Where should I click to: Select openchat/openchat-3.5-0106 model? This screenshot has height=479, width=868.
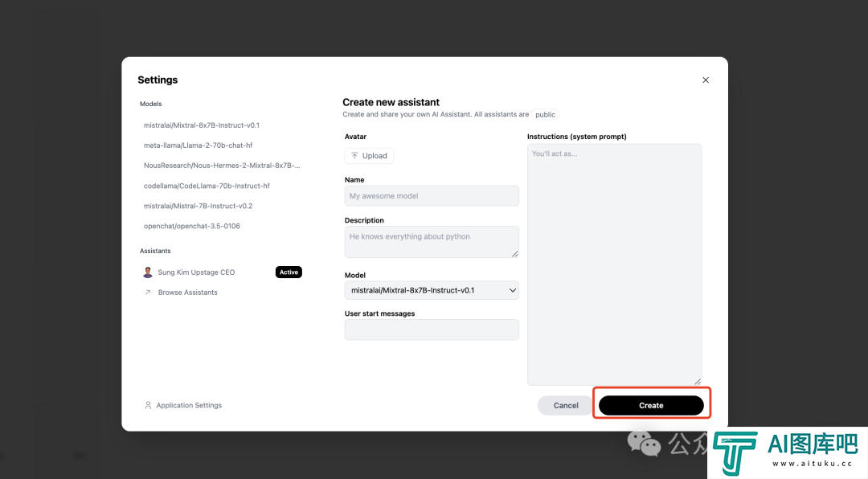(x=191, y=226)
